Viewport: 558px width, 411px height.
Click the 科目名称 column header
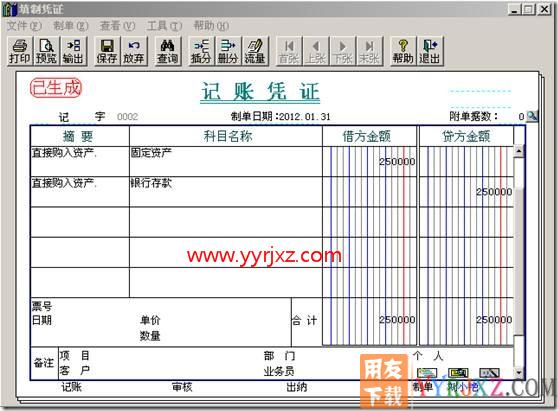click(227, 136)
